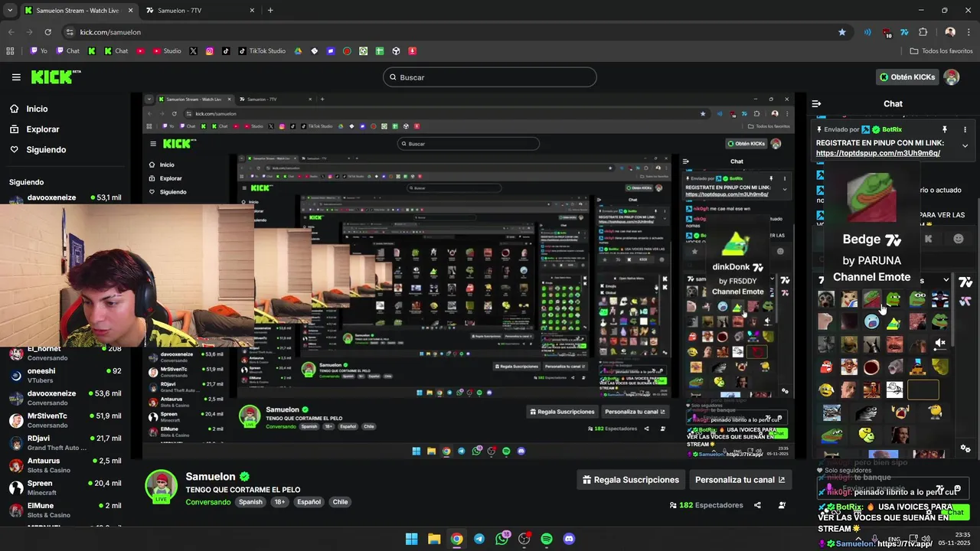The height and width of the screenshot is (551, 980).
Task: Open Personaliza tu canal link
Action: [740, 480]
